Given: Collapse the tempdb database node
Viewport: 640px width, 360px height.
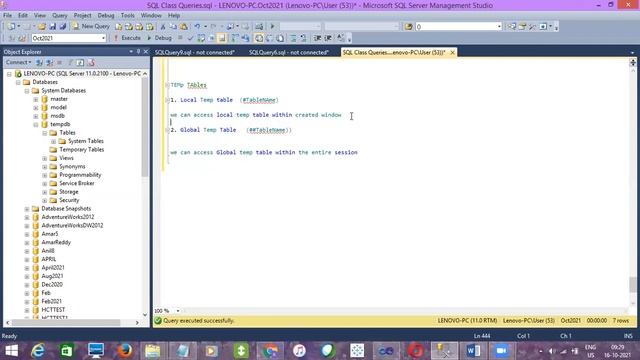Looking at the screenshot, I should (36, 124).
